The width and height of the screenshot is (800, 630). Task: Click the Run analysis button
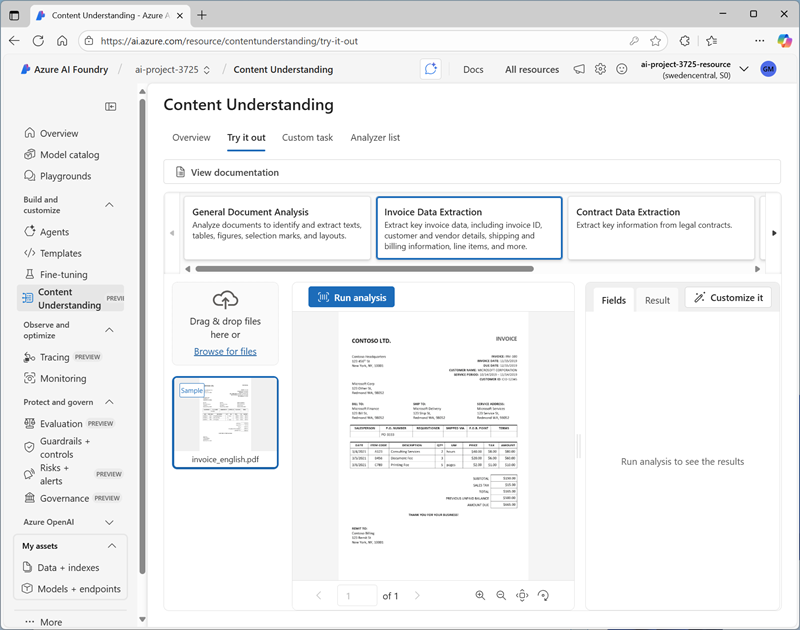coord(351,297)
